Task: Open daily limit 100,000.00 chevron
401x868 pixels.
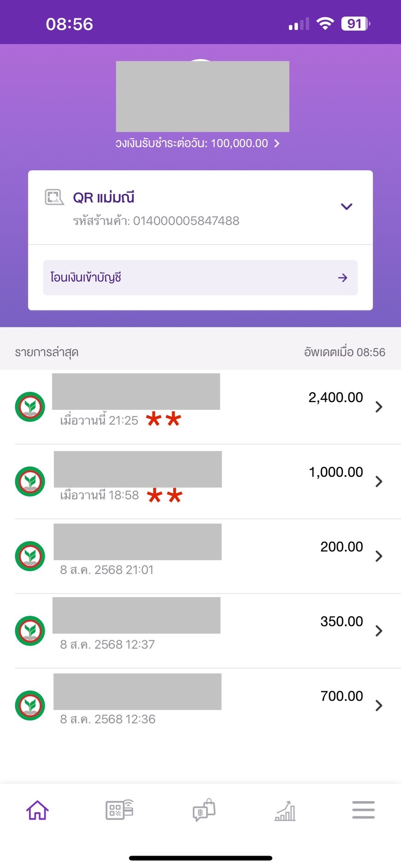Action: (277, 143)
